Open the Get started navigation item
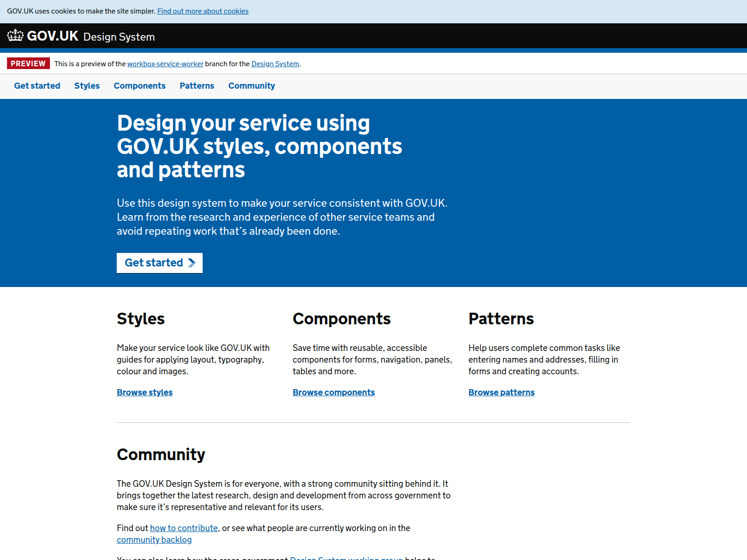The width and height of the screenshot is (747, 560). 37,86
